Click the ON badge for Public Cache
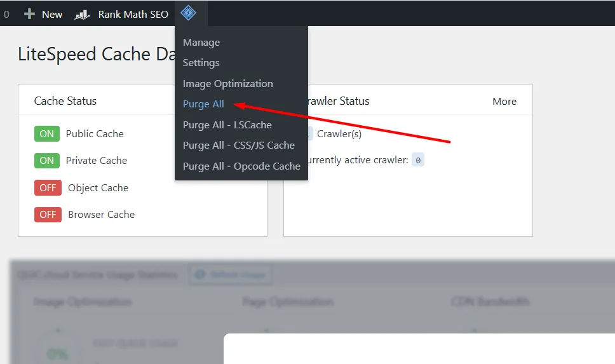The height and width of the screenshot is (364, 615). coord(46,134)
